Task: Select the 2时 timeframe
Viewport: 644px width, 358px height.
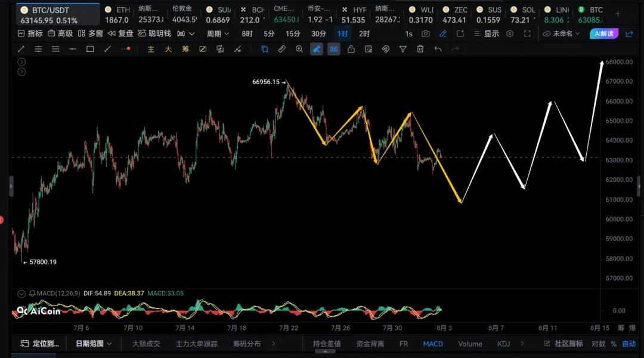Action: [364, 33]
